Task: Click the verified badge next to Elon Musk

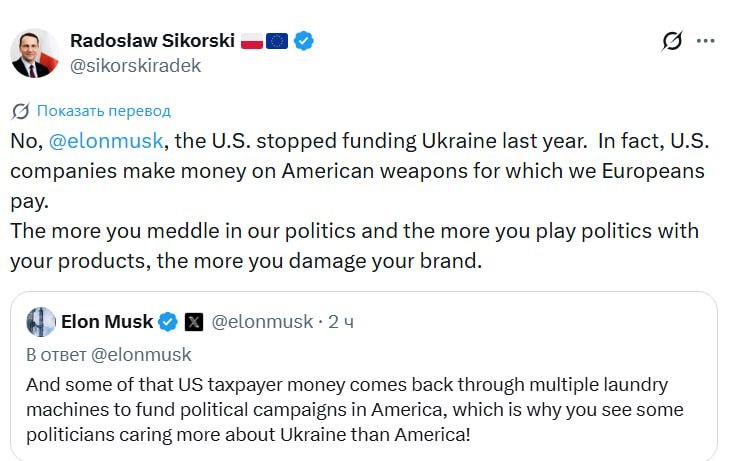Action: (168, 322)
